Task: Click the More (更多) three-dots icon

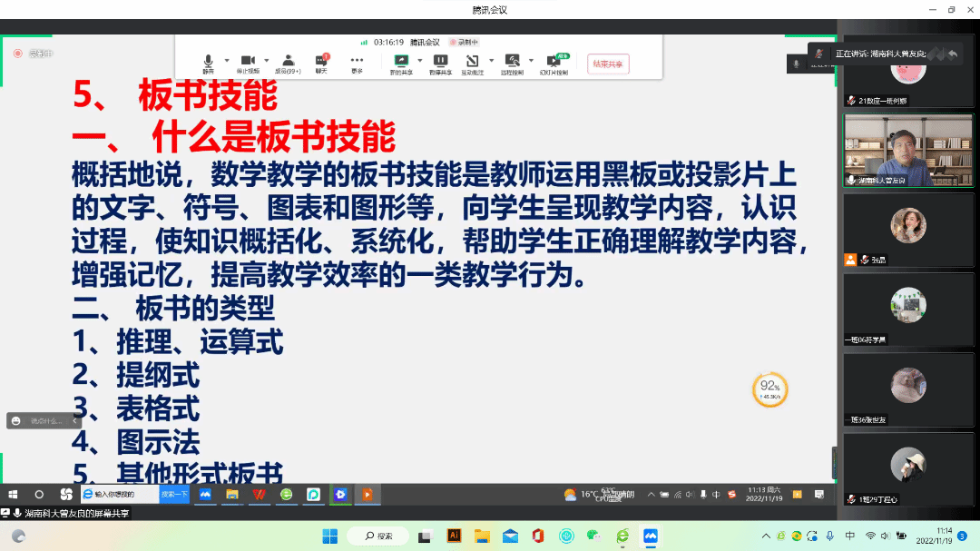Action: tap(357, 63)
